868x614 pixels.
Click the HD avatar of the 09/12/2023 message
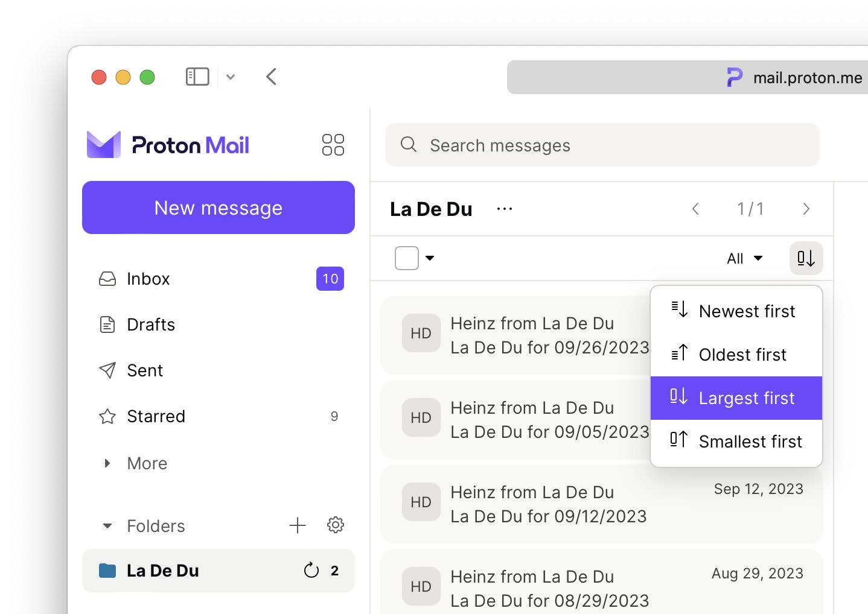pyautogui.click(x=421, y=502)
